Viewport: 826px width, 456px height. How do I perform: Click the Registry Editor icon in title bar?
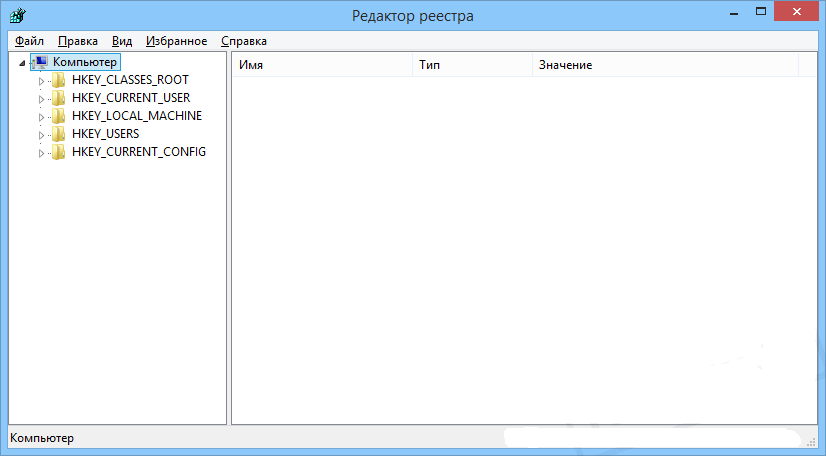point(18,15)
